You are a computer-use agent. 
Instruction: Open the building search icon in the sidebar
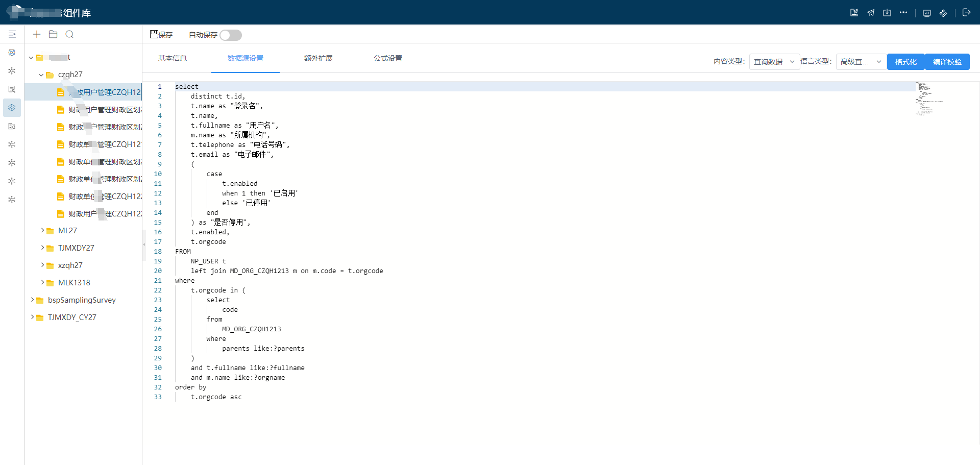12,126
